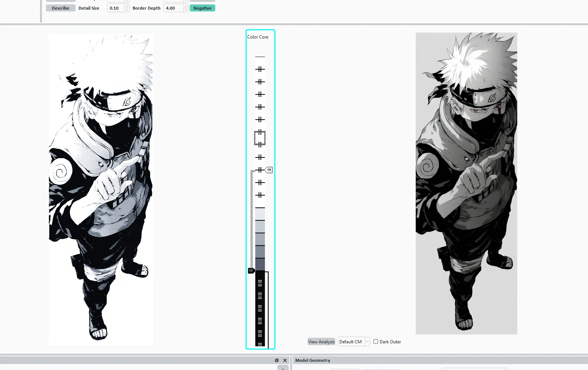
Task: Click the Model Geometry panel title
Action: tap(313, 360)
